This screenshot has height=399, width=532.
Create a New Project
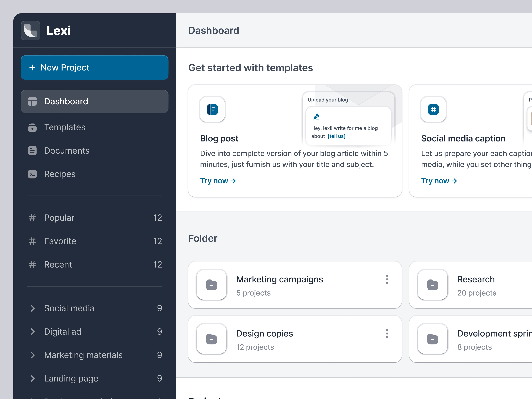(x=94, y=68)
